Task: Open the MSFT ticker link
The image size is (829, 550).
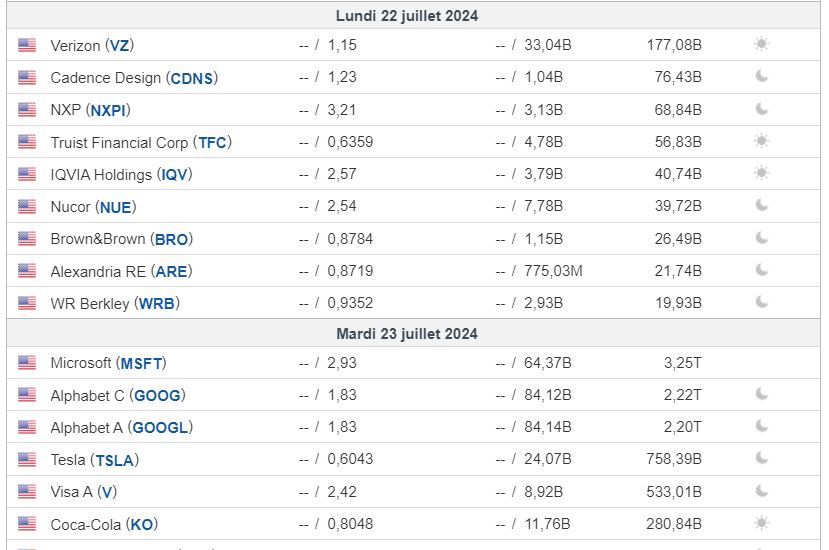Action: click(x=141, y=364)
